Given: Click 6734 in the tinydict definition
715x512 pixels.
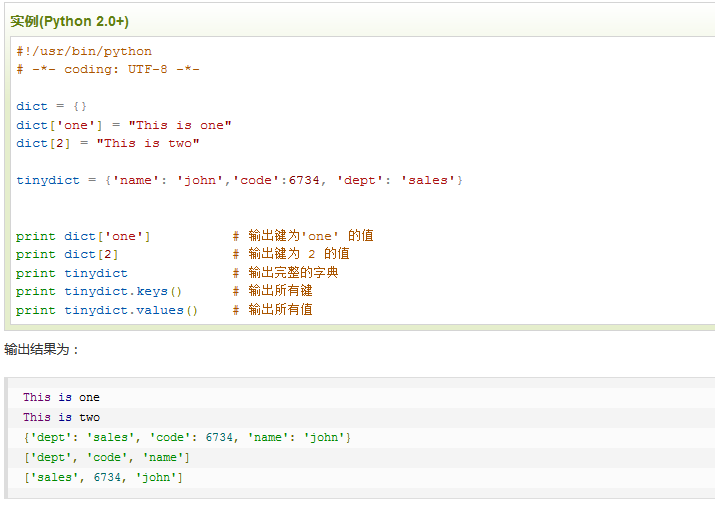Looking at the screenshot, I should (305, 180).
